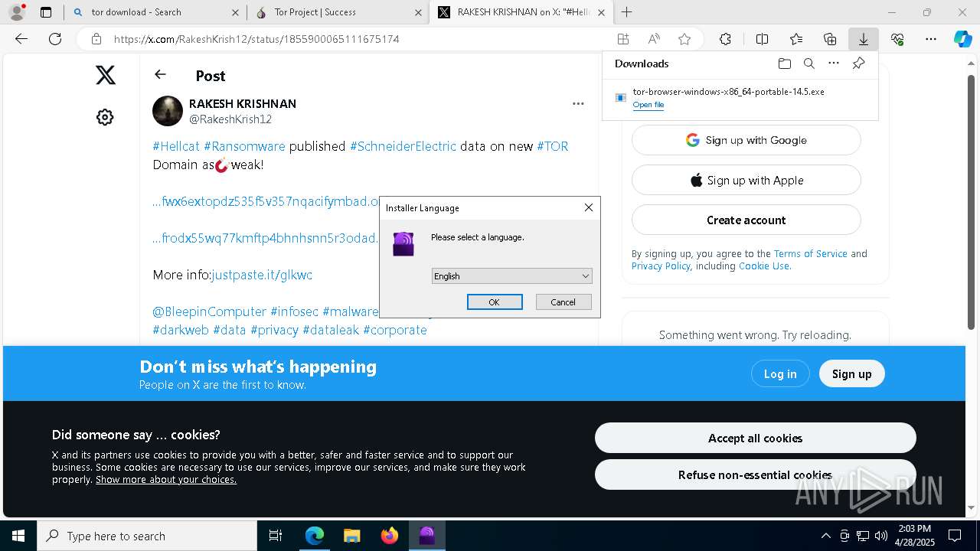View site information lock icon
Viewport: 980px width, 551px height.
point(96,39)
